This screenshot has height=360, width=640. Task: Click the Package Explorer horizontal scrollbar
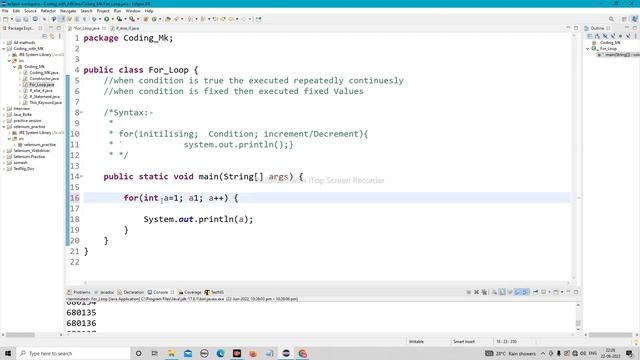(32, 335)
